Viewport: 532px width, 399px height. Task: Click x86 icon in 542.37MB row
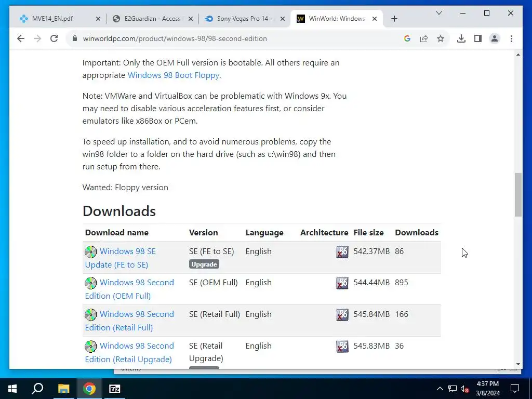tap(342, 252)
